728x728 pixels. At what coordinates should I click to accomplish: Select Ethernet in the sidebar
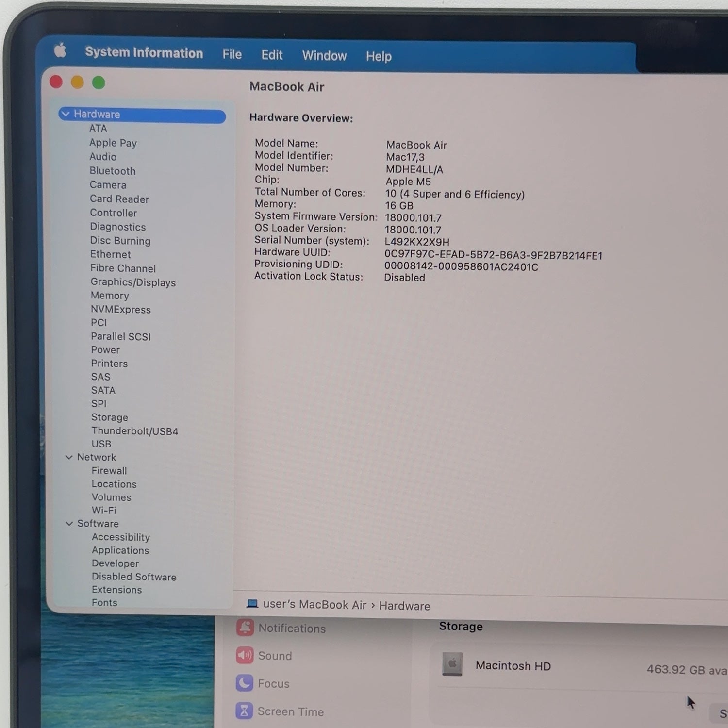pos(111,254)
